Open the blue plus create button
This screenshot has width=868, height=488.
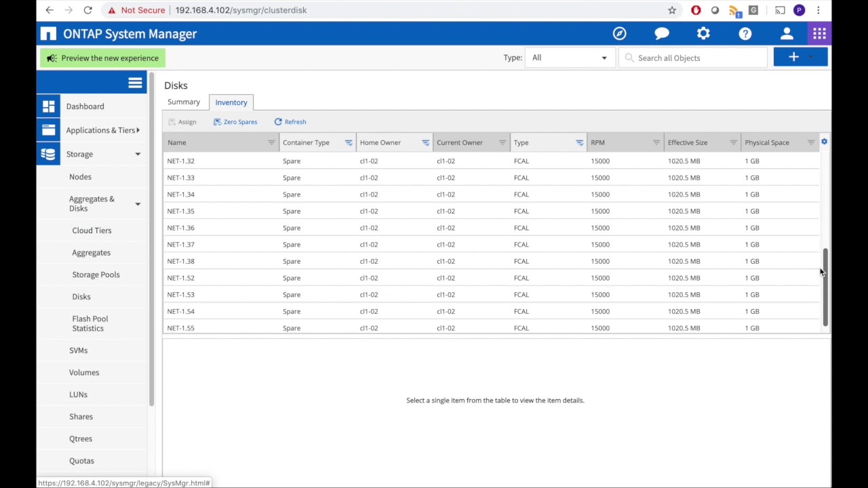click(800, 57)
